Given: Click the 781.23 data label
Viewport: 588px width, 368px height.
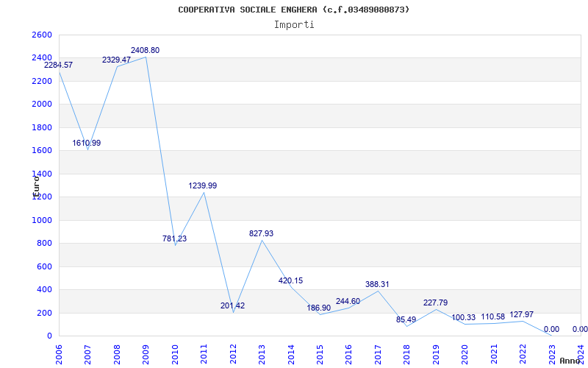Looking at the screenshot, I should pos(174,238).
